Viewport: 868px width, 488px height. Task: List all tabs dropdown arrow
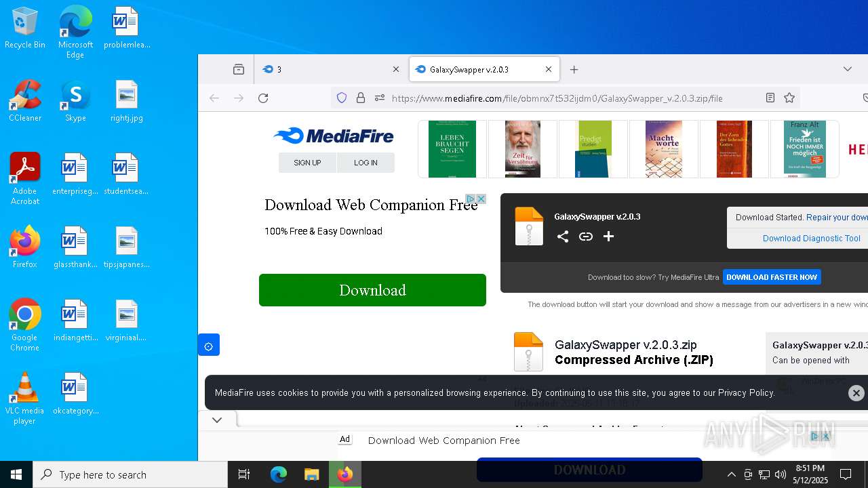(x=848, y=69)
